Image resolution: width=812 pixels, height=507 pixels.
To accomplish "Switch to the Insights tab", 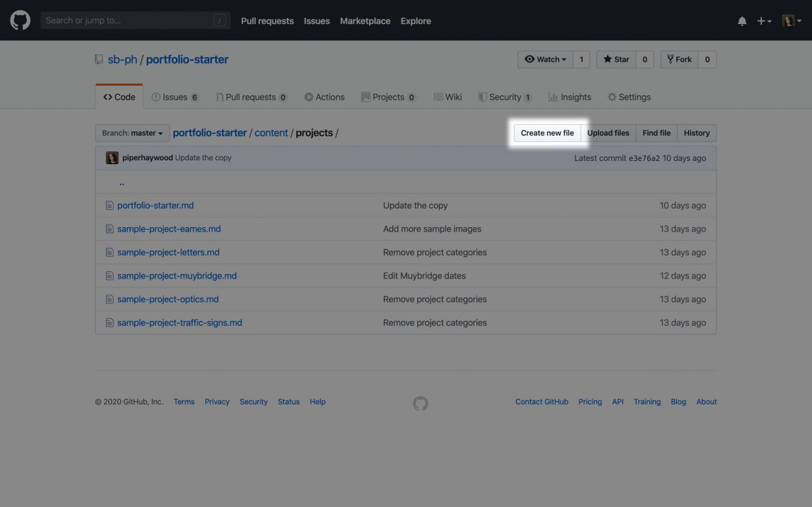I will [570, 97].
